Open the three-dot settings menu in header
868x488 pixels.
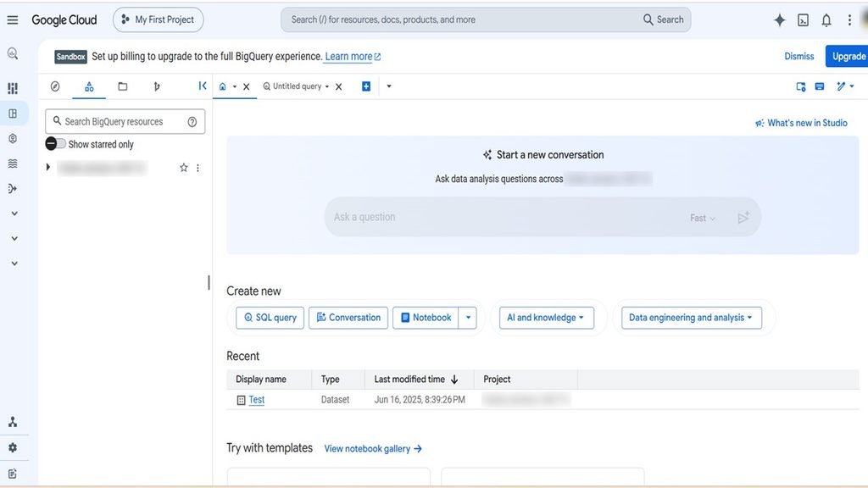click(849, 20)
